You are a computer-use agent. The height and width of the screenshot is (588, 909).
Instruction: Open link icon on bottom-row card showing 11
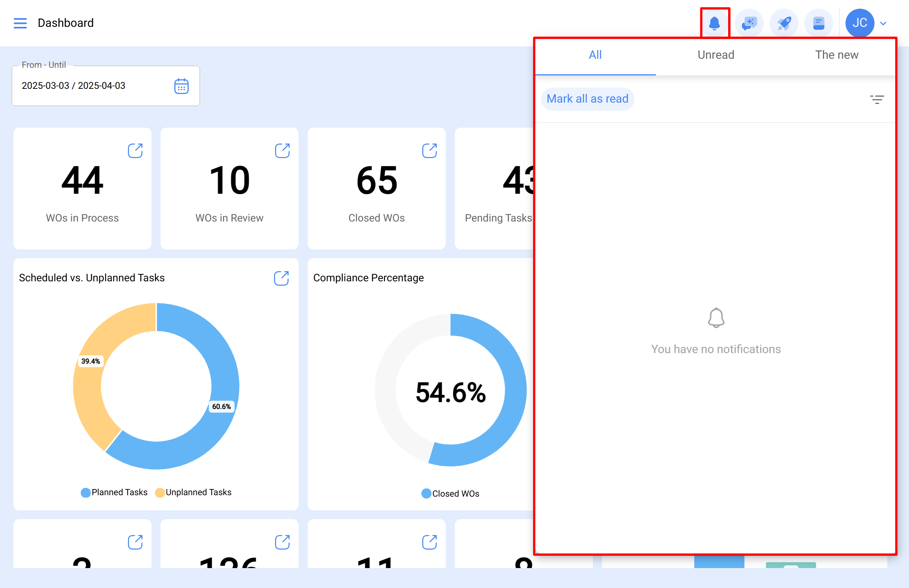pyautogui.click(x=429, y=542)
